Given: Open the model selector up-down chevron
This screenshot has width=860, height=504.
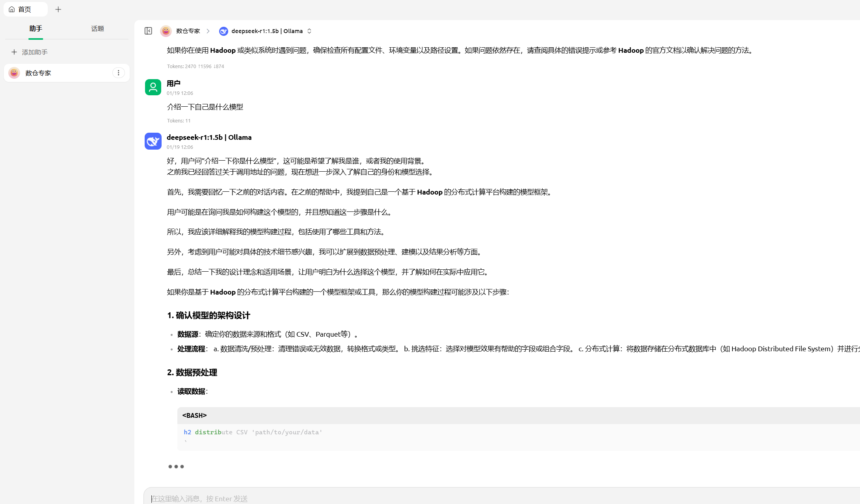Looking at the screenshot, I should 309,31.
